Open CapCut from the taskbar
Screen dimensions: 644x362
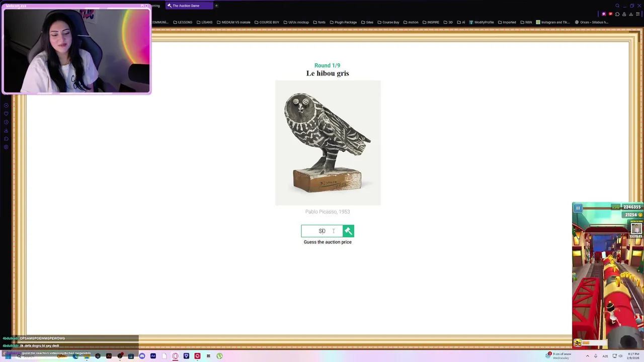tap(208, 356)
